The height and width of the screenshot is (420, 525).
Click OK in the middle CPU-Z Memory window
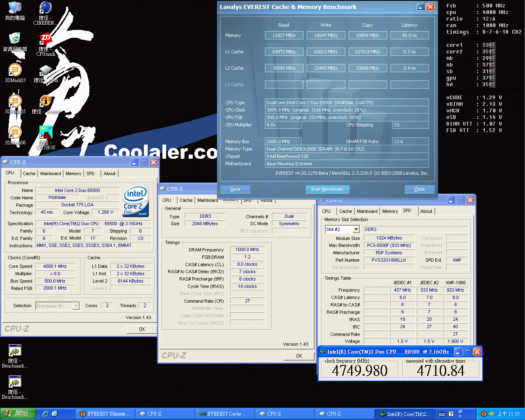coord(299,356)
